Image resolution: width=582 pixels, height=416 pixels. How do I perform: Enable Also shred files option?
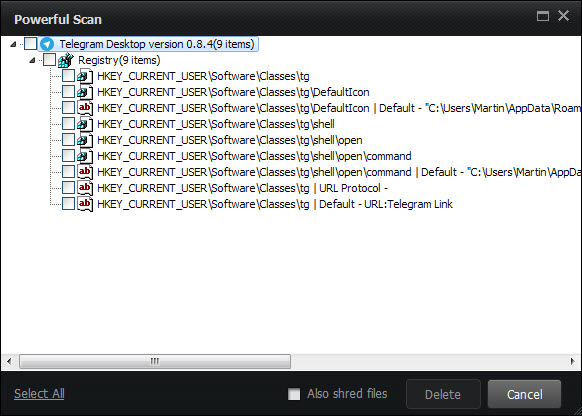294,394
